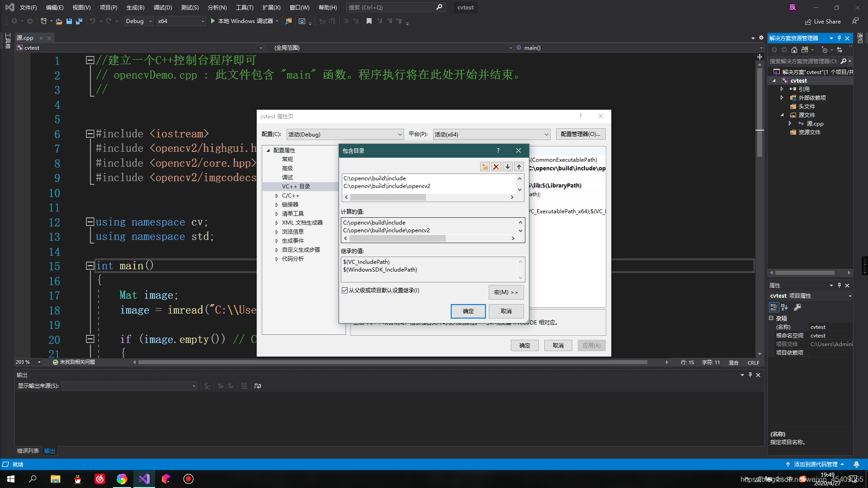Expand the 引用 node in Solution Explorer
This screenshot has width=868, height=488.
[782, 89]
